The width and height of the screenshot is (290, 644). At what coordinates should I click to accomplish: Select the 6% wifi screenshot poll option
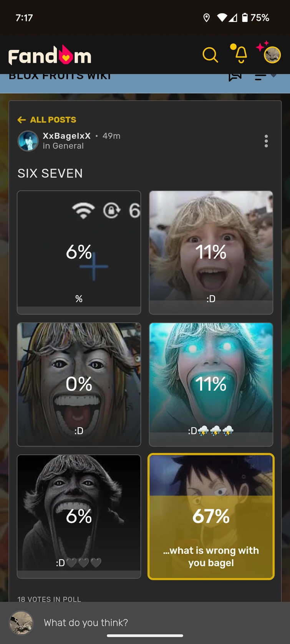(x=79, y=252)
